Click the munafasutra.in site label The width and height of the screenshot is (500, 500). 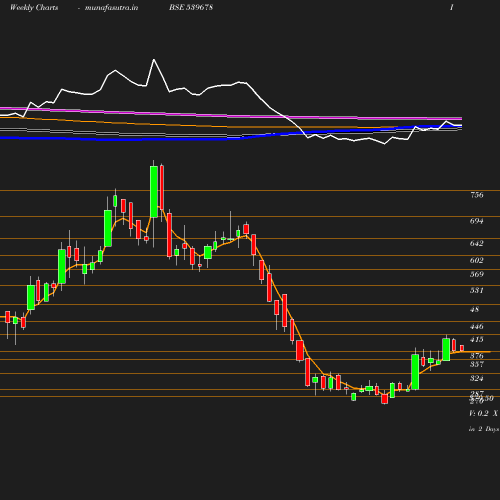tap(111, 8)
